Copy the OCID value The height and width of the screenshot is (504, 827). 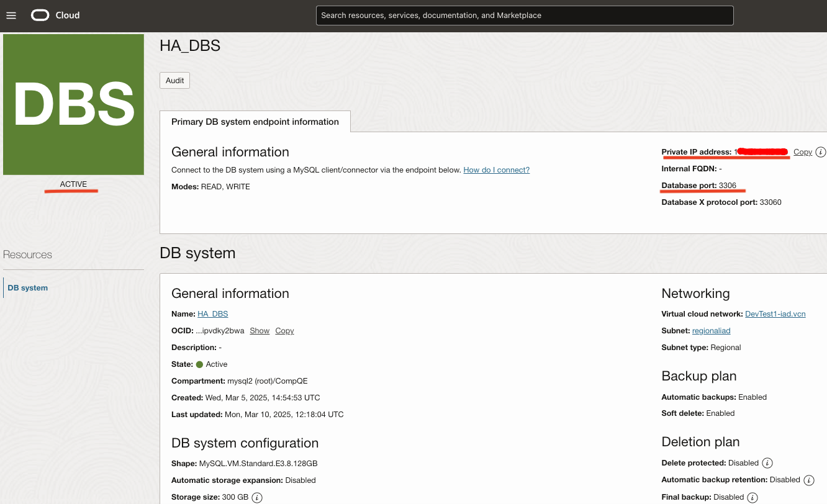pyautogui.click(x=284, y=331)
